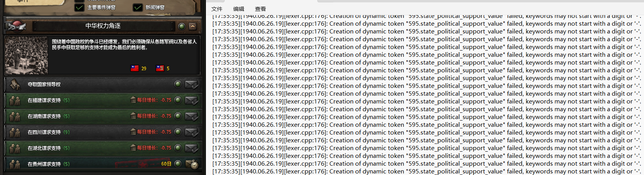Click the second flag icon showing 5
This screenshot has height=175, width=644.
[x=160, y=68]
